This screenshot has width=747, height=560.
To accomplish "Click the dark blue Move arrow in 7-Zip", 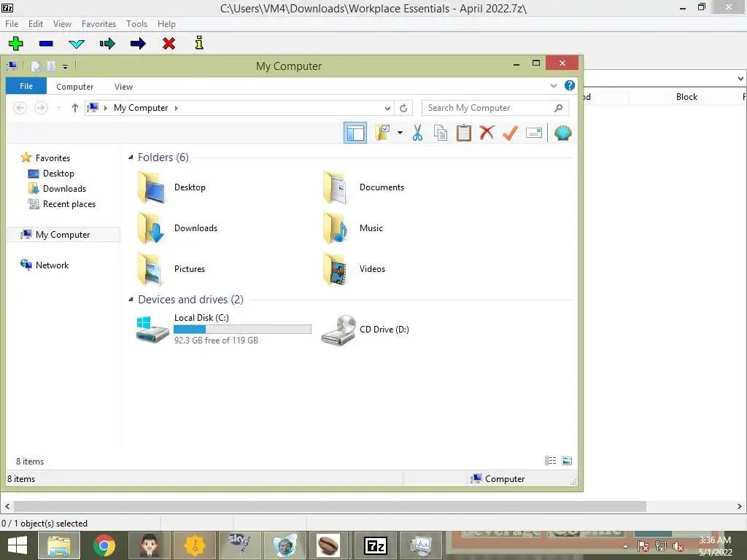I will pyautogui.click(x=138, y=44).
